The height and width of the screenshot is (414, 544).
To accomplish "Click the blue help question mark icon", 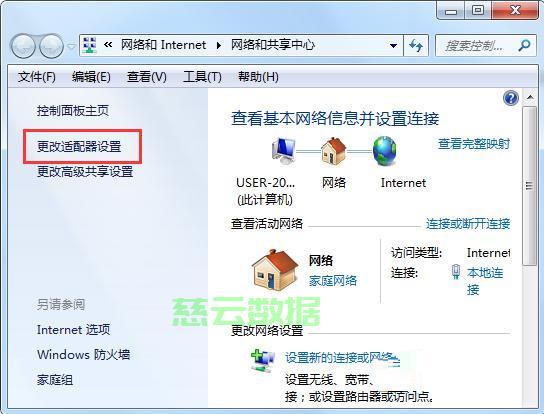I will tap(511, 98).
